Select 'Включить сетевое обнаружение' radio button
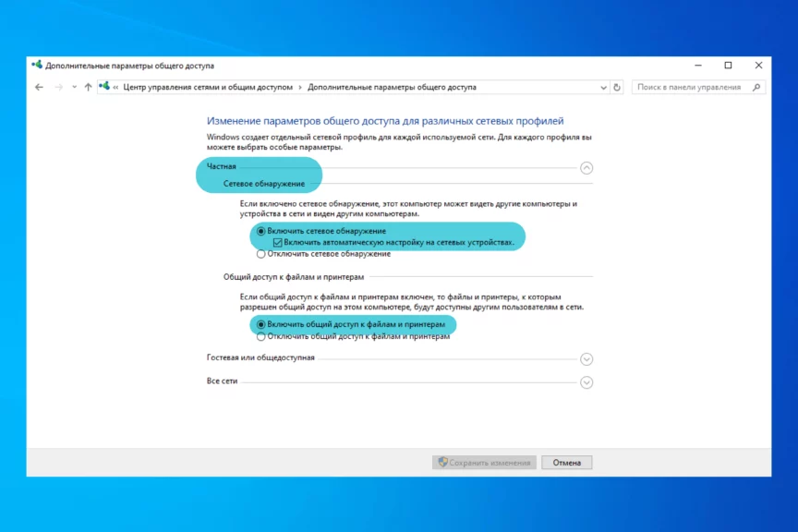Screen dimensions: 798x532 pos(261,231)
